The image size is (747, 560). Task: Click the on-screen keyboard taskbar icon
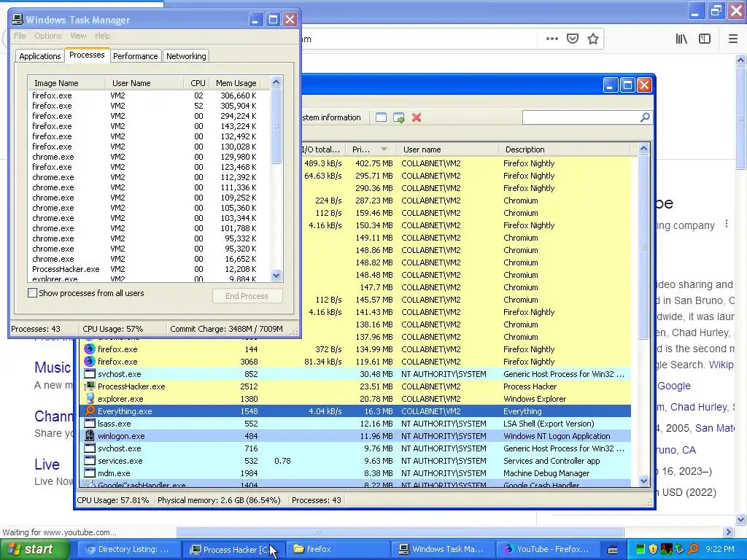pyautogui.click(x=613, y=550)
